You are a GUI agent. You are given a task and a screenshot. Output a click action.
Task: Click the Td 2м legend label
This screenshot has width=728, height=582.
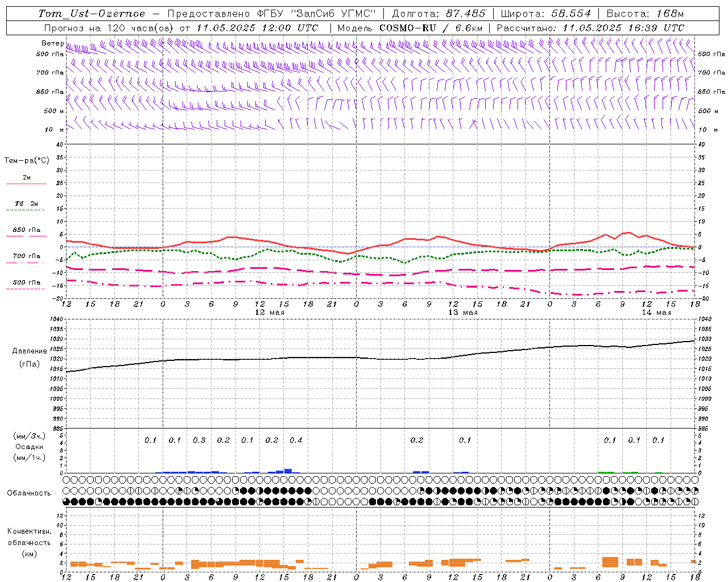click(x=27, y=203)
